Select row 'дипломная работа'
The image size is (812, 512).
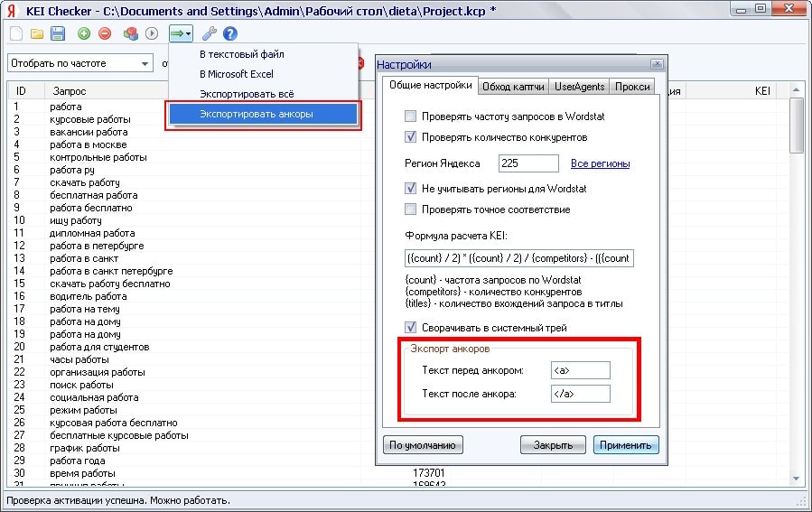(92, 233)
